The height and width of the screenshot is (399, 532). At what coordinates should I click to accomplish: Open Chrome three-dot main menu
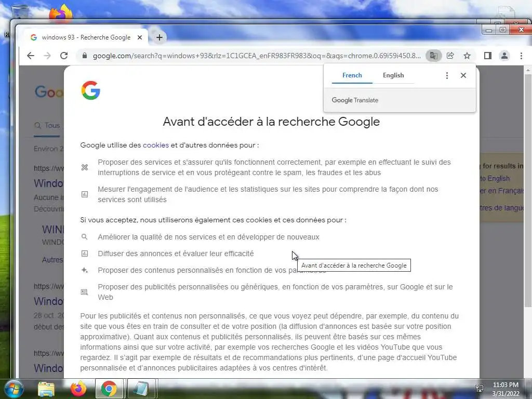click(x=521, y=56)
